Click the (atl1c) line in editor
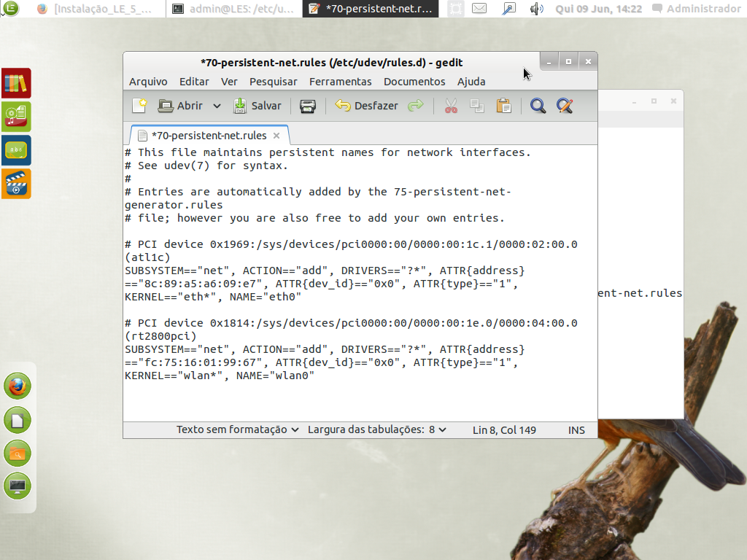Image resolution: width=747 pixels, height=560 pixels. (x=147, y=257)
